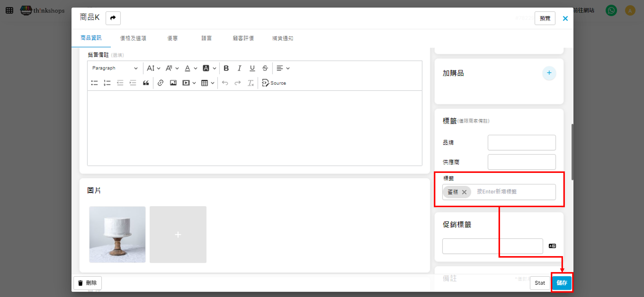Remove the 蛋糕 tag with its X
This screenshot has height=297, width=644.
(464, 192)
